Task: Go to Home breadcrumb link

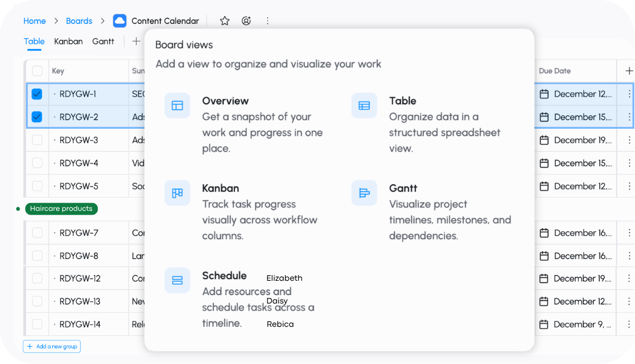Action: 34,21
